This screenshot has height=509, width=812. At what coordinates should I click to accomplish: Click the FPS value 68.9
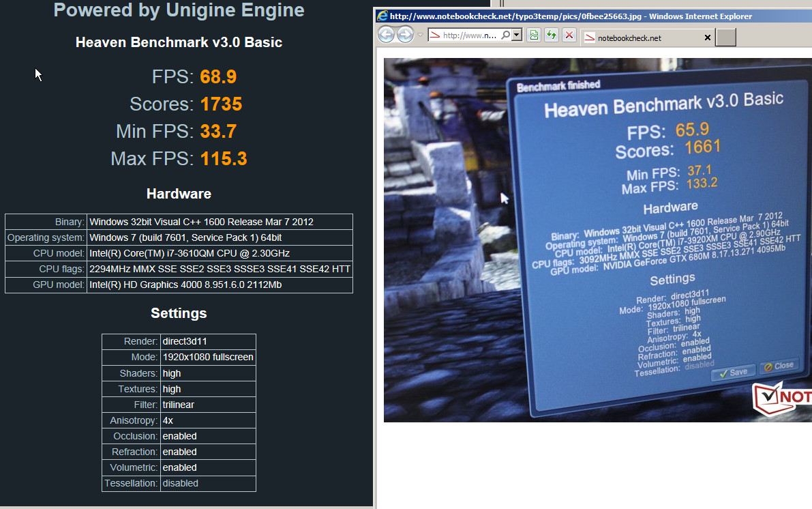pyautogui.click(x=218, y=76)
